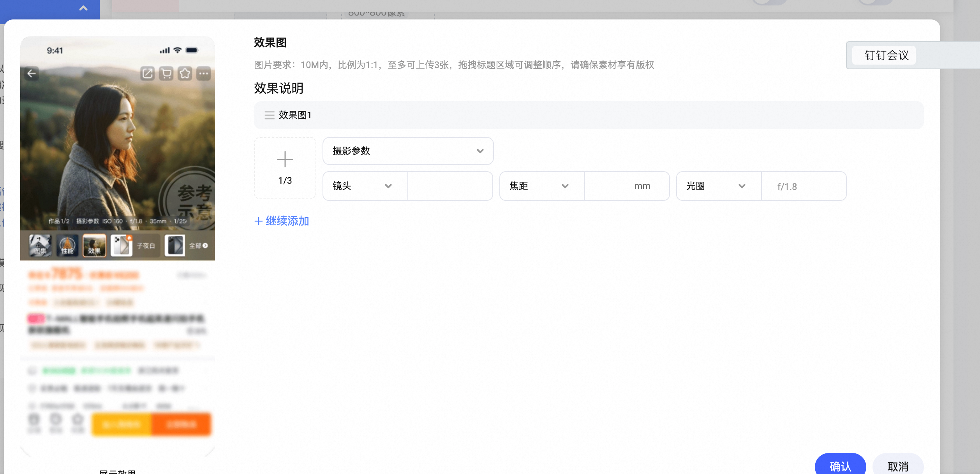980x474 pixels.
Task: Click the drag handle beside 效果图1
Action: pos(270,115)
